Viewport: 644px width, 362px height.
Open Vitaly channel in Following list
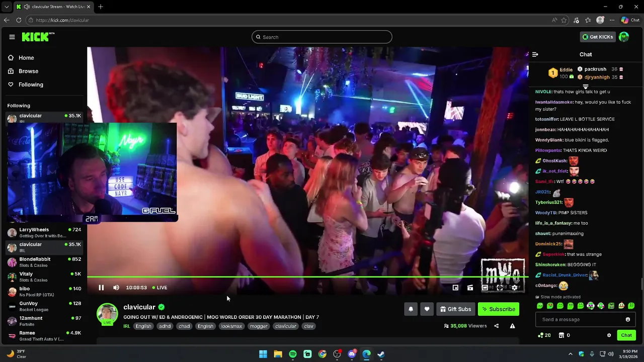(x=44, y=277)
